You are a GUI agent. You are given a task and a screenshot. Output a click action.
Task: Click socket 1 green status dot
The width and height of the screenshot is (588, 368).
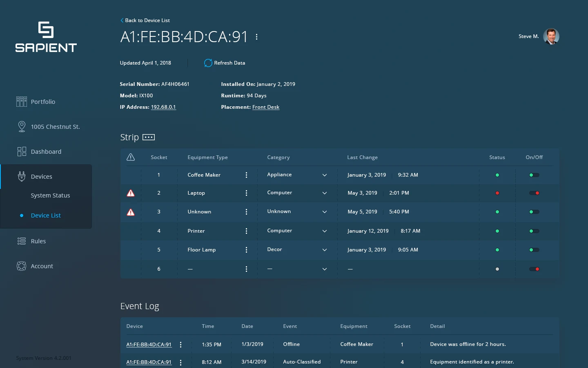coord(497,175)
